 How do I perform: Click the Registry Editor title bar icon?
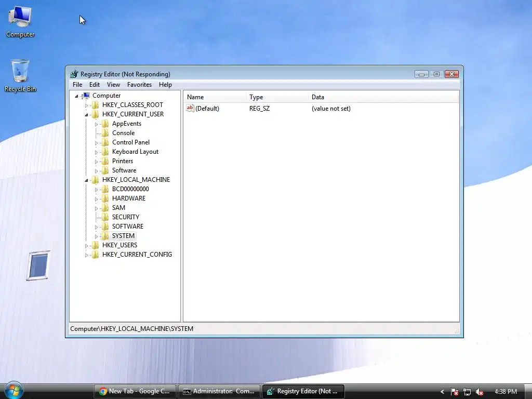click(x=74, y=74)
